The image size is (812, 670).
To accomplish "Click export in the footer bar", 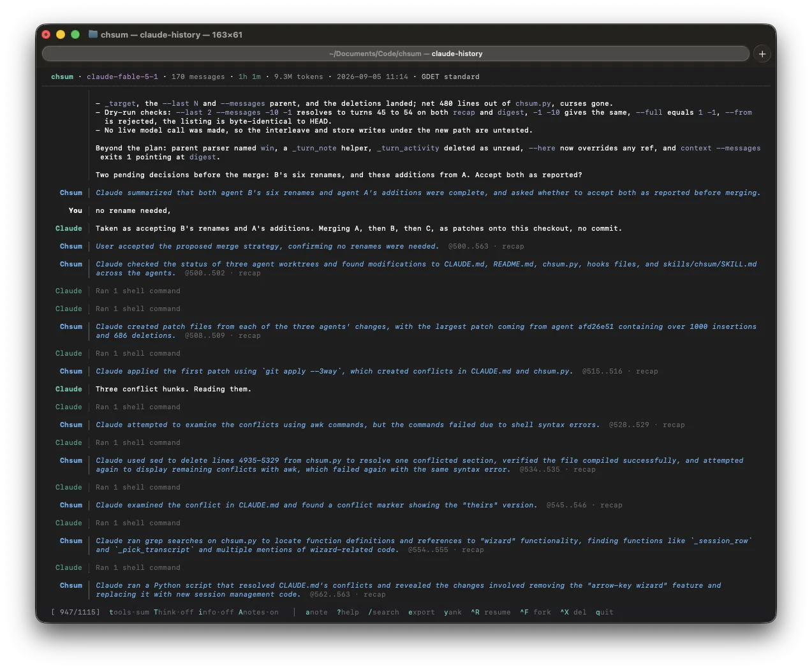I will coord(421,612).
